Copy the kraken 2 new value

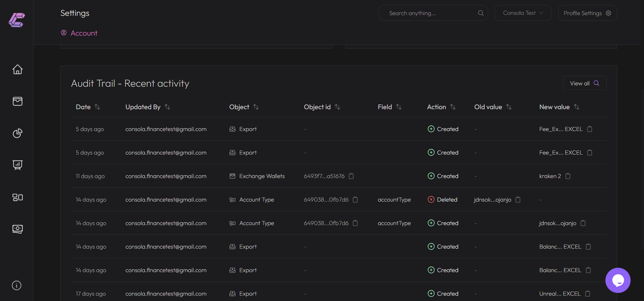coord(568,176)
